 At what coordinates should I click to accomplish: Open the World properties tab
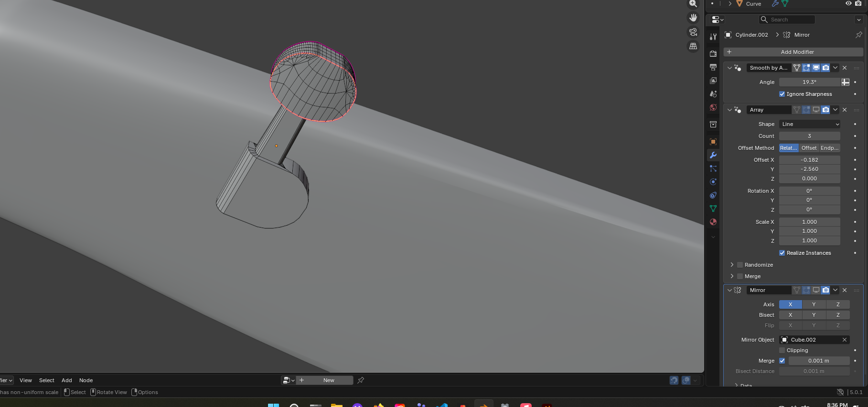tap(713, 107)
